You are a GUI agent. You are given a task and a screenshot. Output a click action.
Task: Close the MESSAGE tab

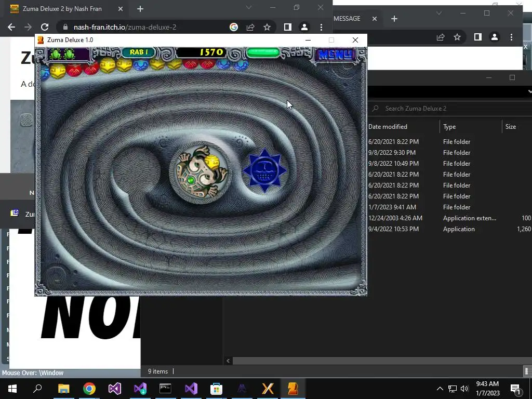click(x=374, y=19)
